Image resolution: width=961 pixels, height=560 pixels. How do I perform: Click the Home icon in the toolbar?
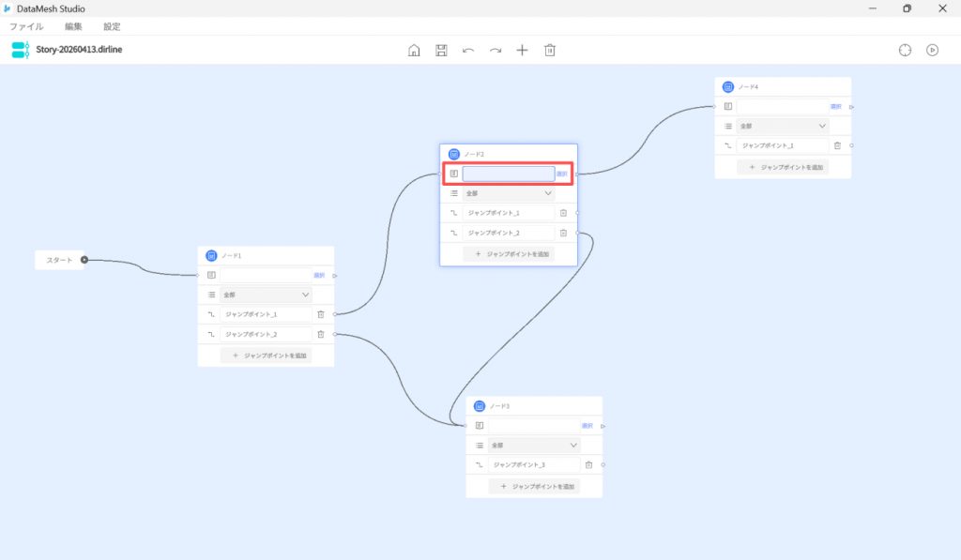pos(414,50)
